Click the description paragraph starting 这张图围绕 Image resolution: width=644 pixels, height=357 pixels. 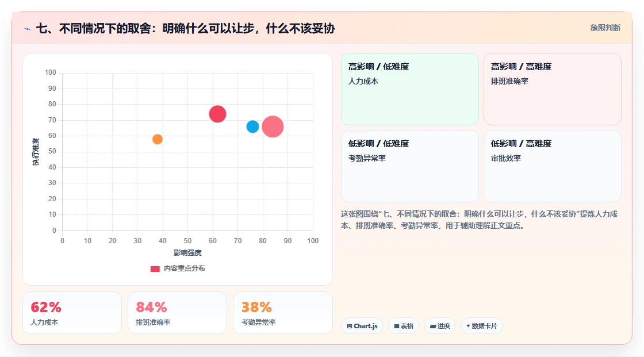point(480,220)
